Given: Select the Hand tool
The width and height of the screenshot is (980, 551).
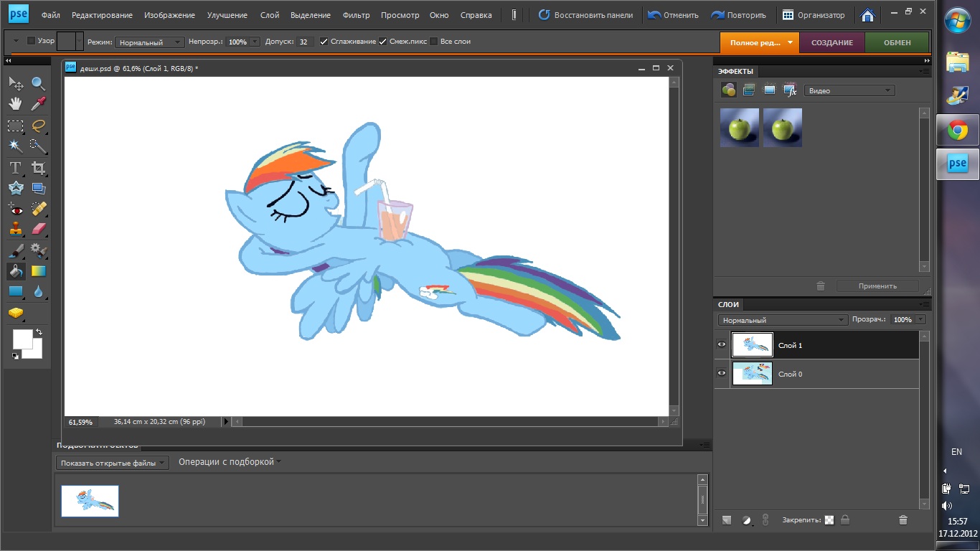Looking at the screenshot, I should pos(15,104).
